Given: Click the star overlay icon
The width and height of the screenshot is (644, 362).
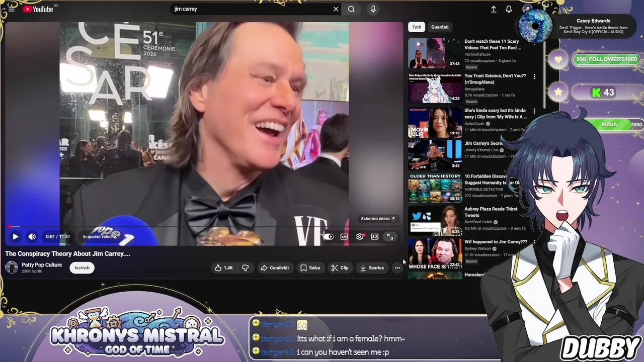Looking at the screenshot, I should (558, 92).
